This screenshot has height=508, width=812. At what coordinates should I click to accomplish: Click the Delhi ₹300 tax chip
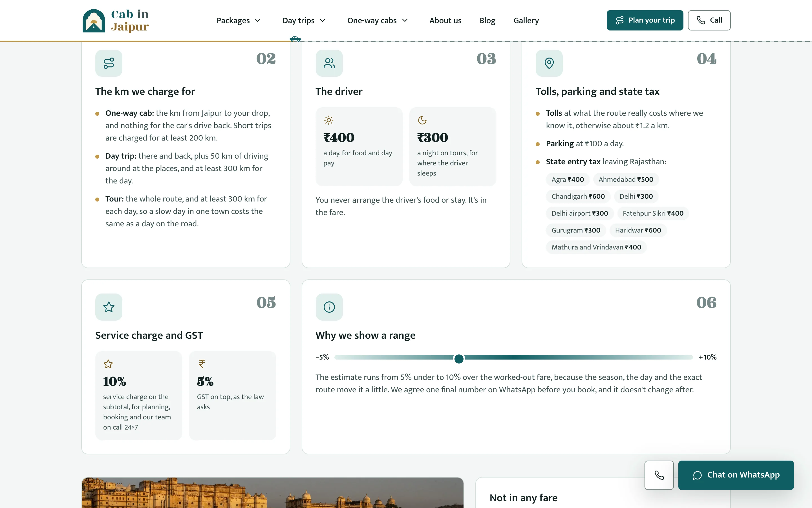coord(636,196)
